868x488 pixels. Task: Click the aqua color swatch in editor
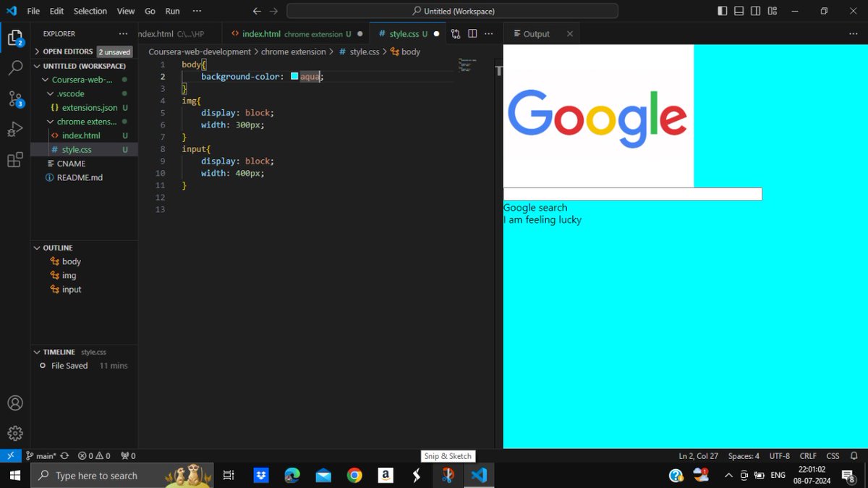[x=294, y=76]
